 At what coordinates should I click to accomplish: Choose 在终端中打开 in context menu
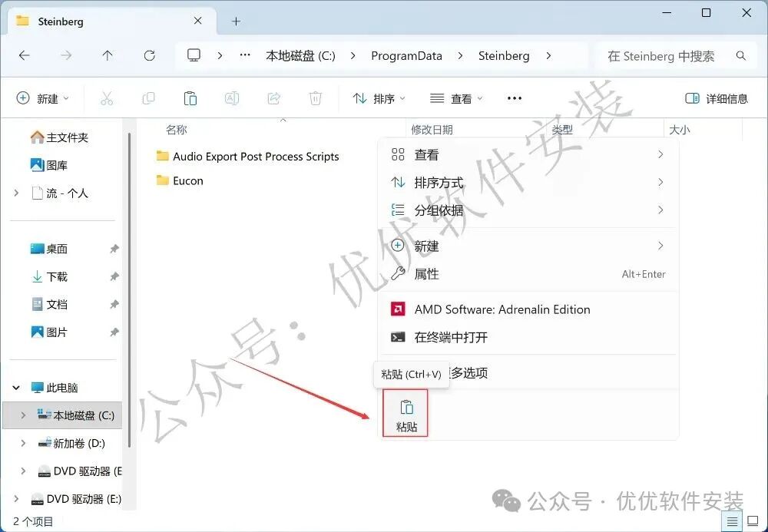point(528,337)
